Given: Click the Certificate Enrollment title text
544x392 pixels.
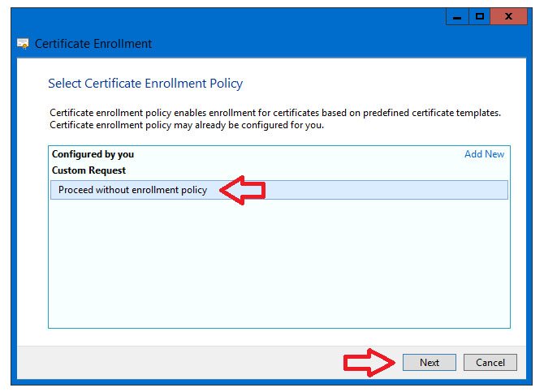Looking at the screenshot, I should (93, 44).
